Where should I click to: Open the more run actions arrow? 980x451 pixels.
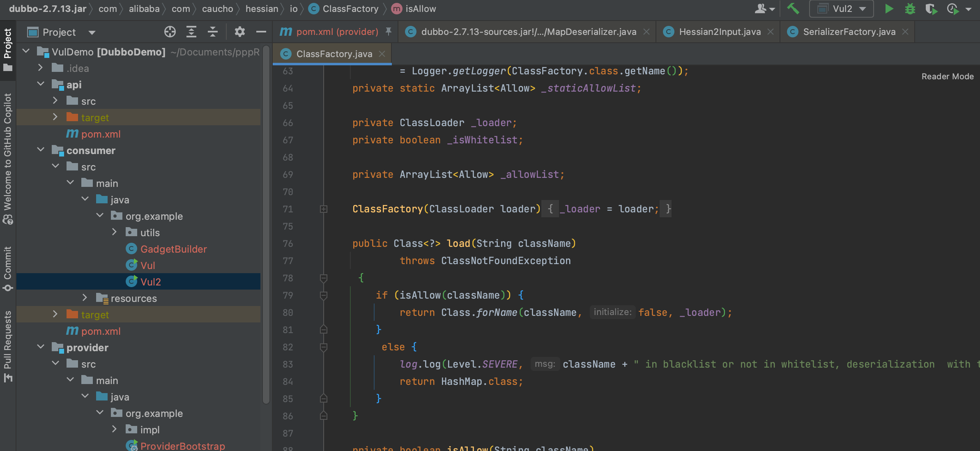click(969, 9)
